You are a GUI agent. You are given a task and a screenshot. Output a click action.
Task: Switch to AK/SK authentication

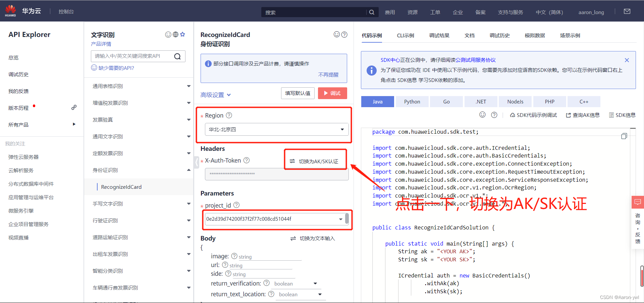pos(314,161)
